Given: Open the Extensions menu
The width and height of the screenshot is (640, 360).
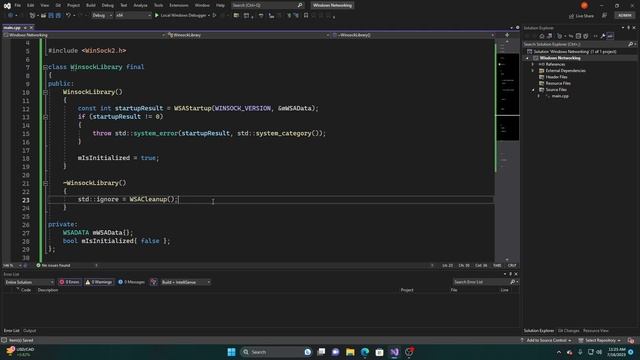Looking at the screenshot, I should coord(179,5).
